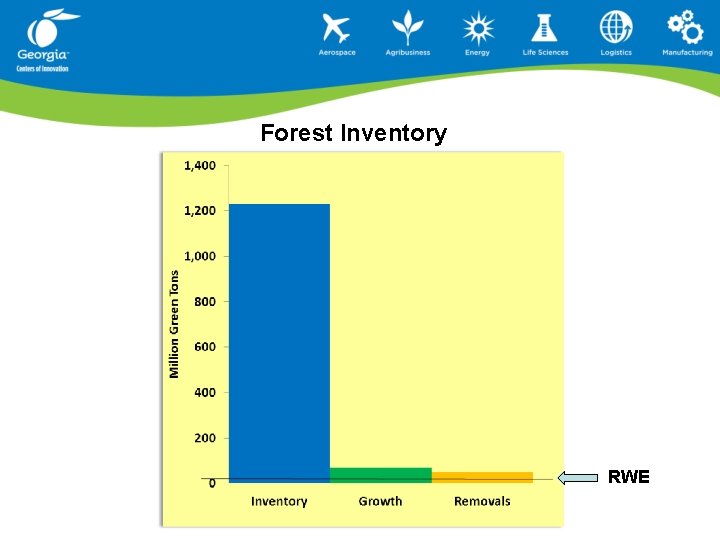
Task: Click the 400 axis value
Action: point(205,393)
